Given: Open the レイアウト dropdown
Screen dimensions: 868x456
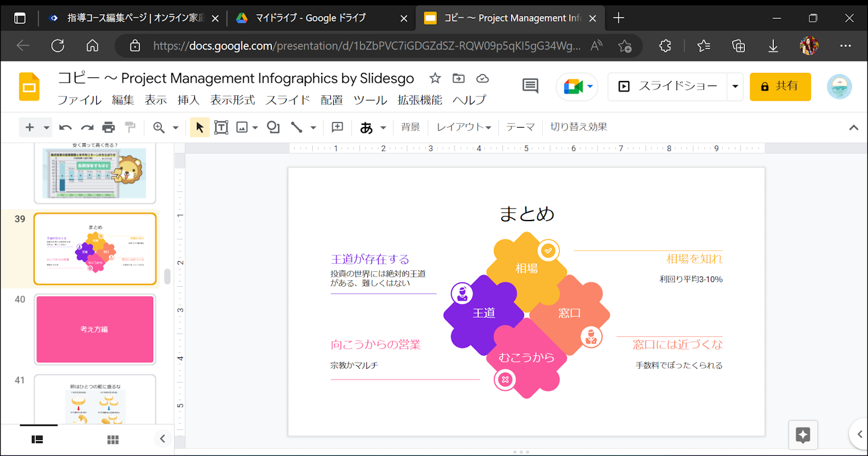Looking at the screenshot, I should [463, 127].
